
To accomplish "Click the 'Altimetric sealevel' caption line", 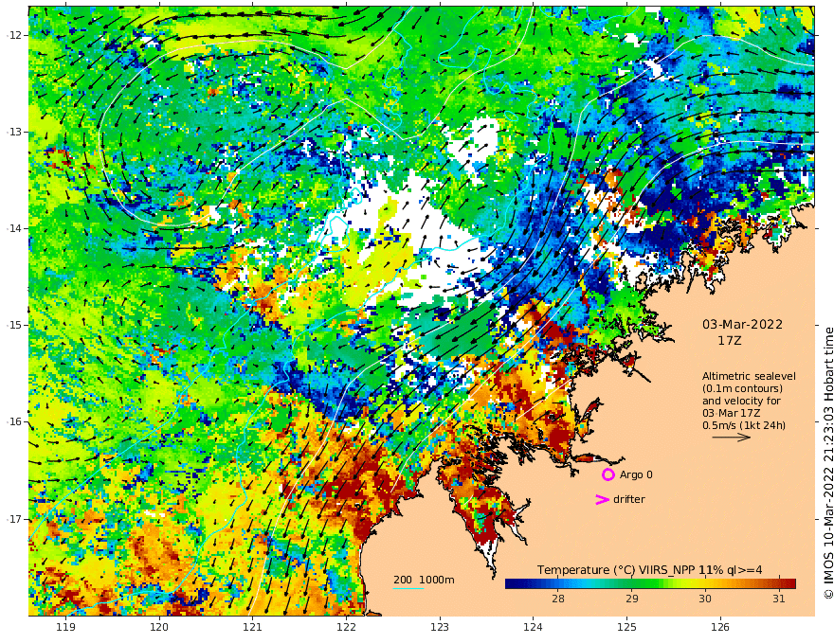I will pos(749,376).
